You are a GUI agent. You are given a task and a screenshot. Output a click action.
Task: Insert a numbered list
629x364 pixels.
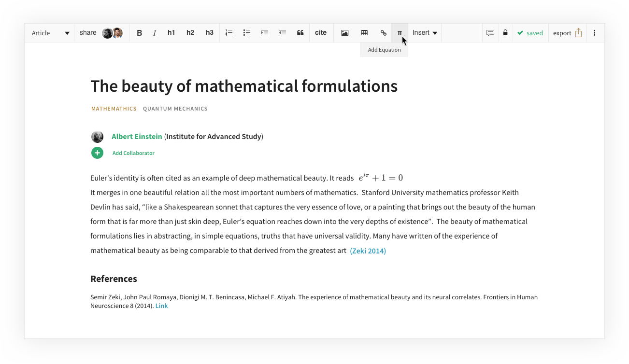click(229, 33)
